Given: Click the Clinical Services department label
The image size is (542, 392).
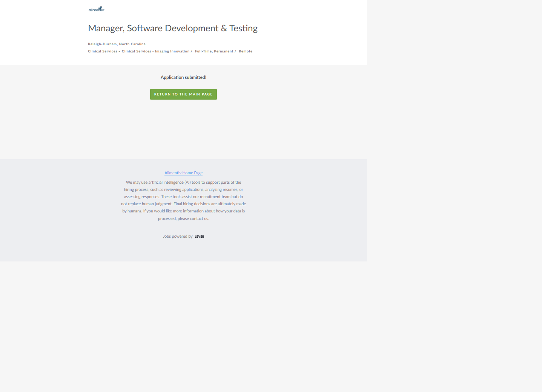Looking at the screenshot, I should [103, 51].
